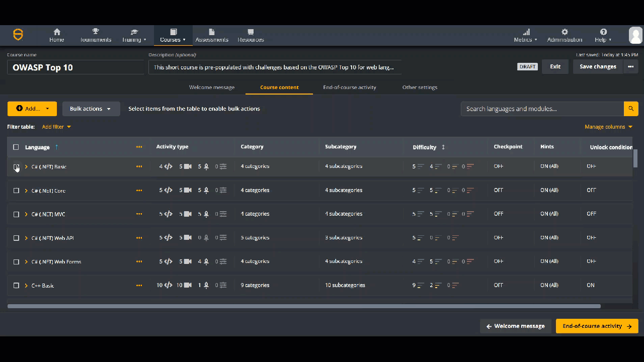Click "10 subcategories" in C++ Basic row

(345, 285)
